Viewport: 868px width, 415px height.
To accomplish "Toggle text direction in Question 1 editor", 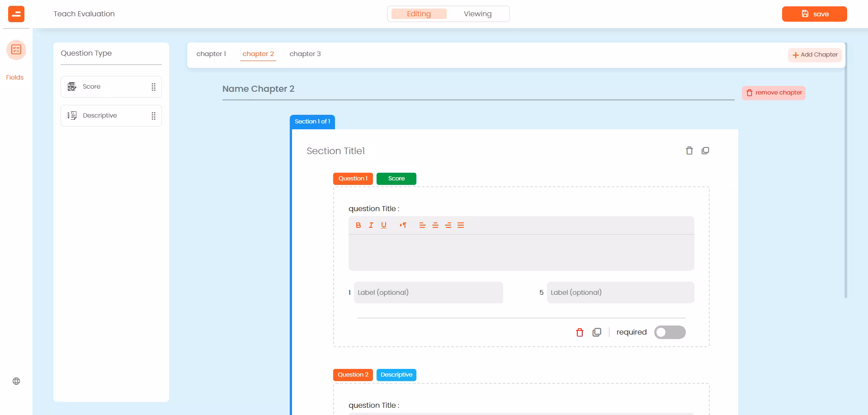I will [403, 225].
